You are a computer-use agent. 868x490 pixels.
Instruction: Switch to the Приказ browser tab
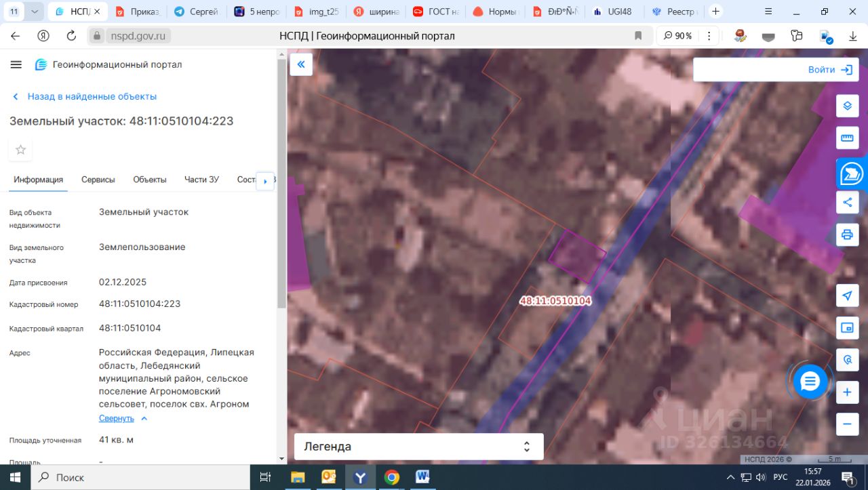137,12
